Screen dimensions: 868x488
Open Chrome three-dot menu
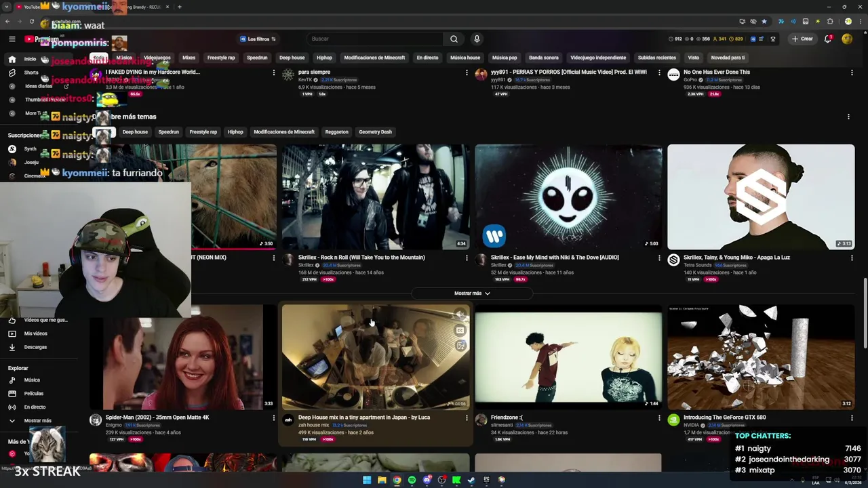(x=860, y=21)
